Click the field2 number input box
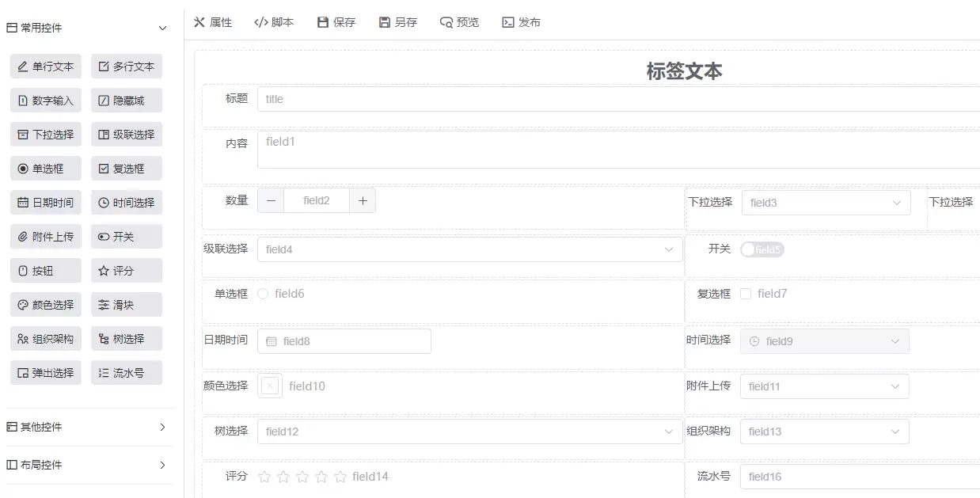Viewport: 980px width, 498px height. 317,200
